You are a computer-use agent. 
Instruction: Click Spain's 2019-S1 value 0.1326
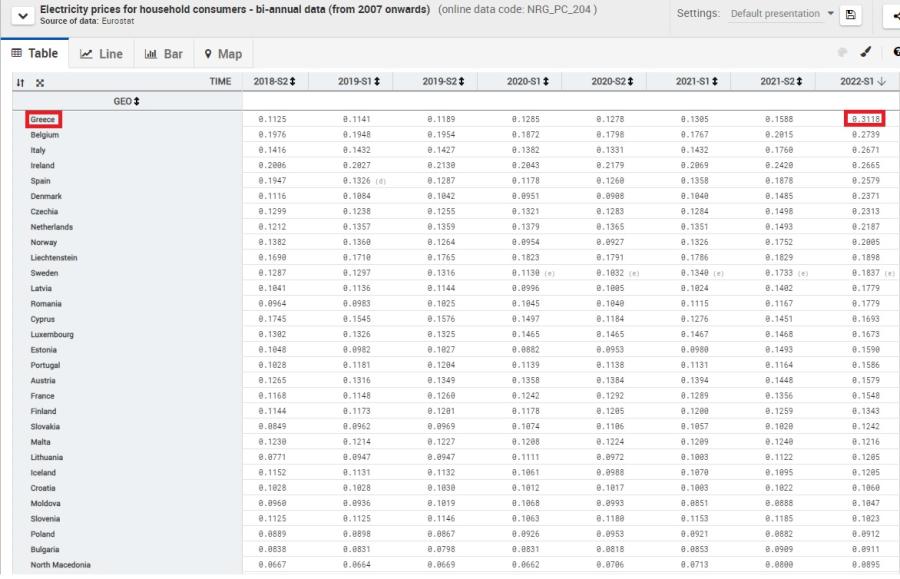coord(356,181)
